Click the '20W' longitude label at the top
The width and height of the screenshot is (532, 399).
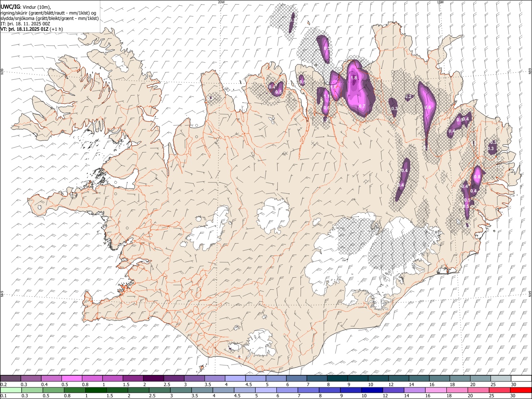click(221, 2)
